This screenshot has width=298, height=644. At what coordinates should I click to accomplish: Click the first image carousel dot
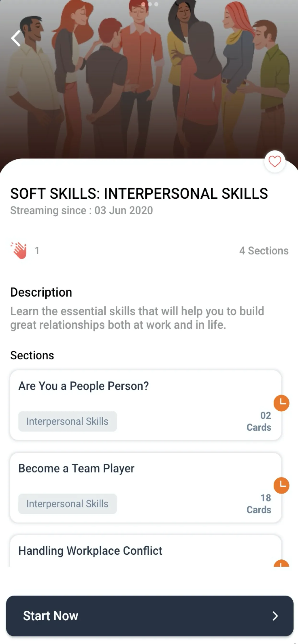tap(143, 4)
